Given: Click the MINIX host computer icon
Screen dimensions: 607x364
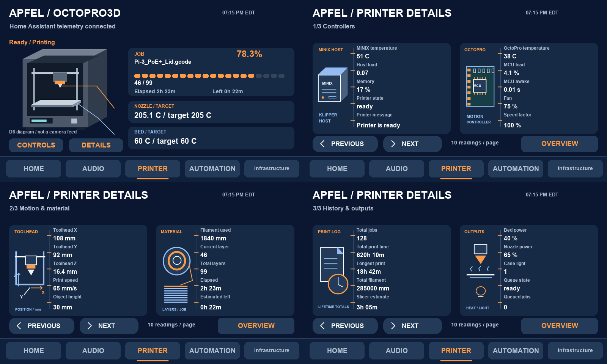Looking at the screenshot, I should click(x=332, y=85).
